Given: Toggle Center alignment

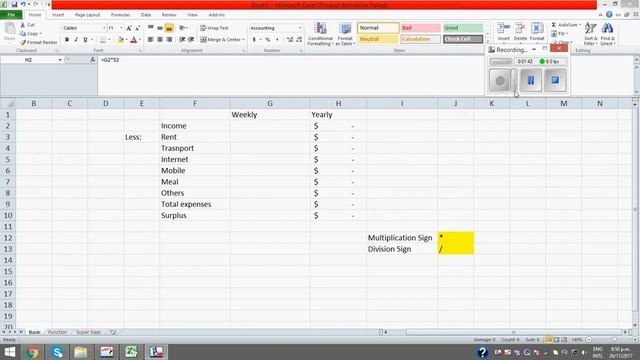Looking at the screenshot, I should [160, 40].
